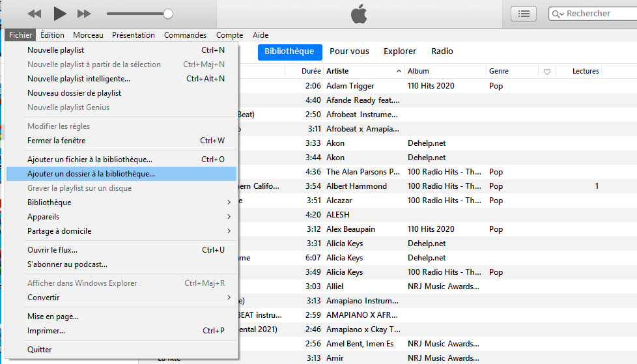Select Afrobeat x Amapia... row
Image resolution: width=637 pixels, height=364 pixels.
click(x=438, y=129)
